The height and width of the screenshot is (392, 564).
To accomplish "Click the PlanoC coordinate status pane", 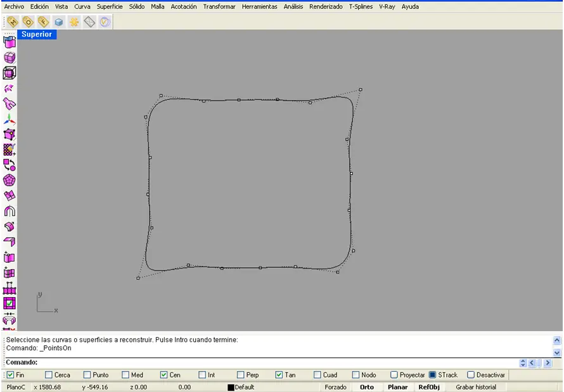I will (x=16, y=387).
